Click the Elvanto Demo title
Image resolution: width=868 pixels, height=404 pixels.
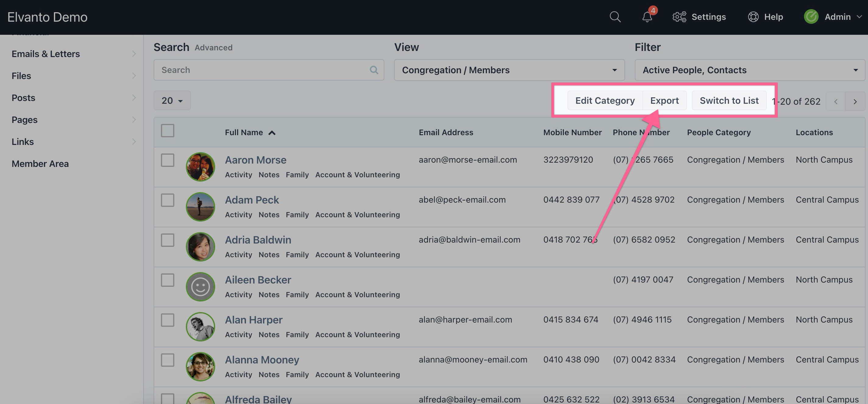pyautogui.click(x=48, y=17)
